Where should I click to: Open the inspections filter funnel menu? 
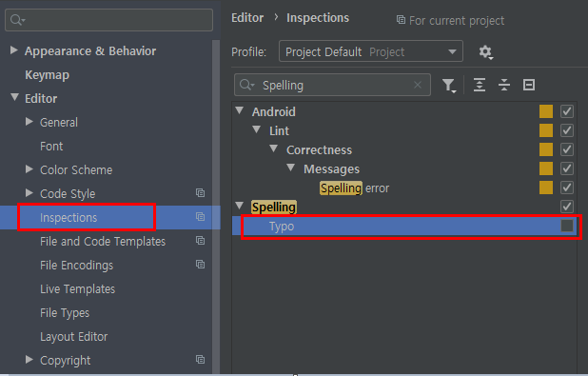point(449,86)
